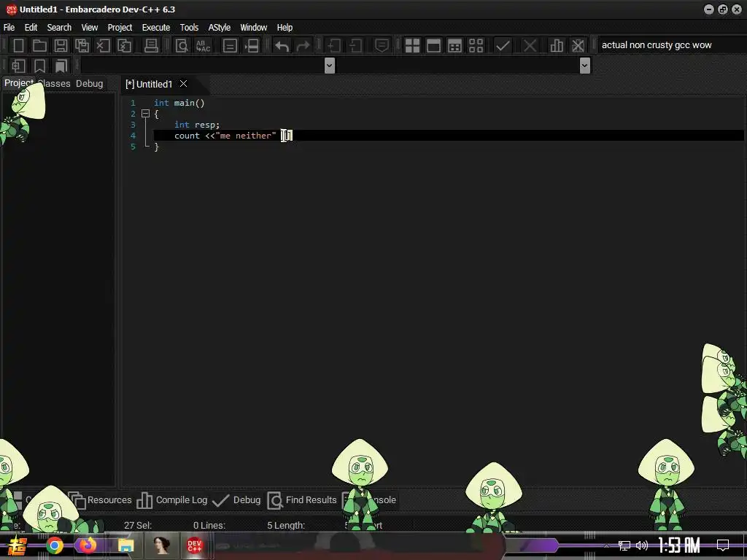The image size is (747, 560).
Task: Click the Syntax Check checkmark icon
Action: tap(503, 46)
